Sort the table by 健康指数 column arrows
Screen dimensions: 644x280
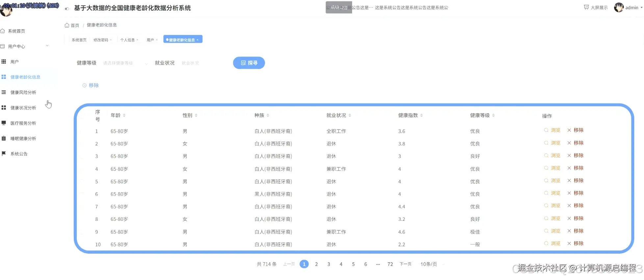tap(422, 115)
